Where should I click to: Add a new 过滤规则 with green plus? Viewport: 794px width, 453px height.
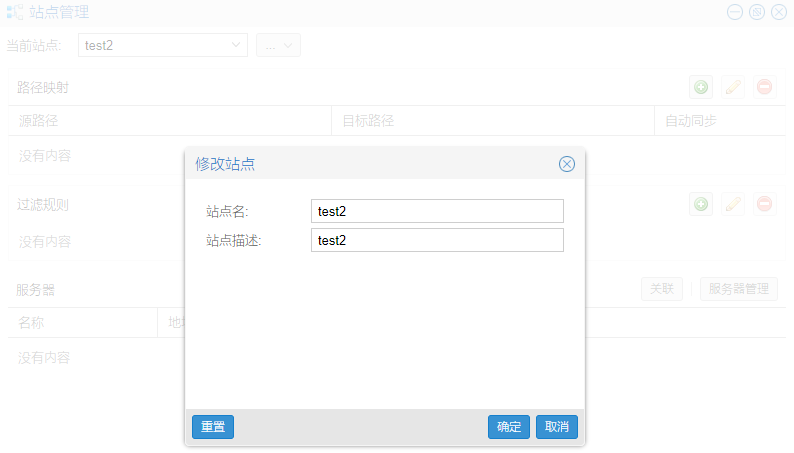coord(701,204)
